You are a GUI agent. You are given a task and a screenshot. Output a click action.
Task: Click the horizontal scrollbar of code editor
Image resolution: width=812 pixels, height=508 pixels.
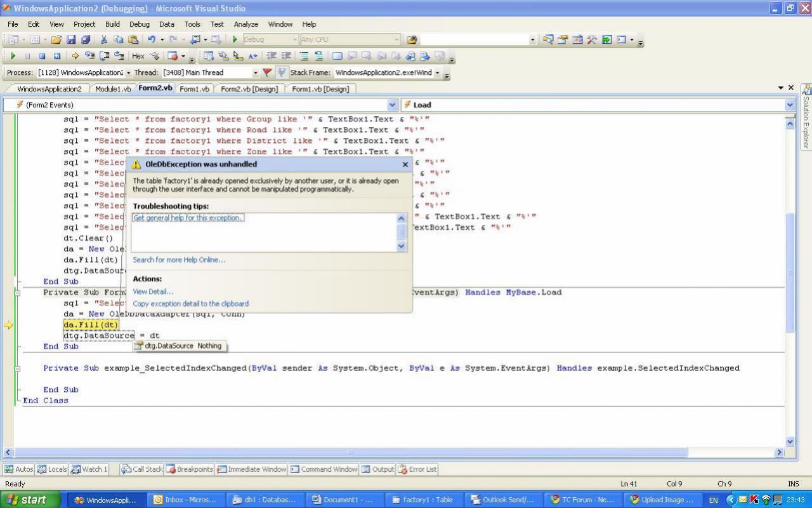pos(350,453)
